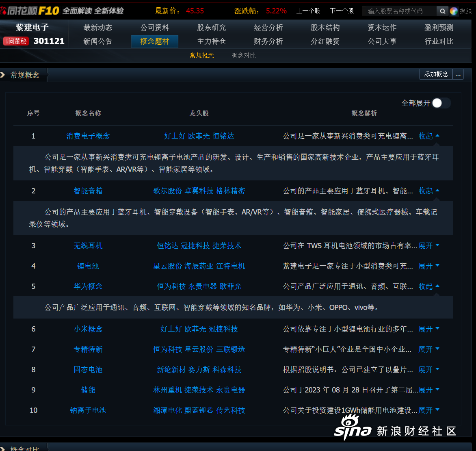Expand the 专精特新 row analysis

[428, 349]
